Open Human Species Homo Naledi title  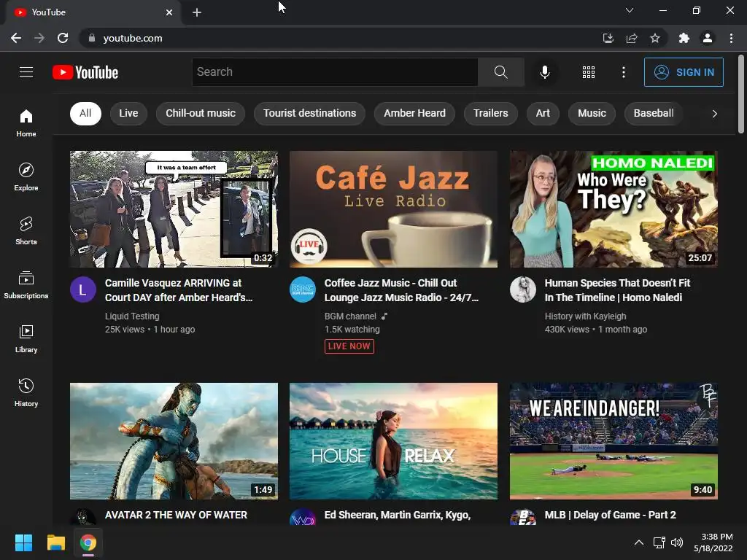click(617, 290)
